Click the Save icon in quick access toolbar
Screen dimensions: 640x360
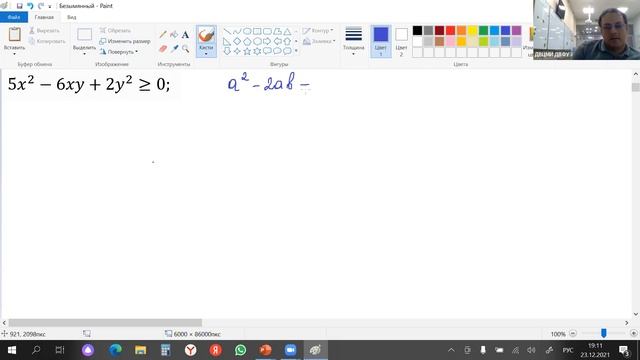click(x=19, y=6)
